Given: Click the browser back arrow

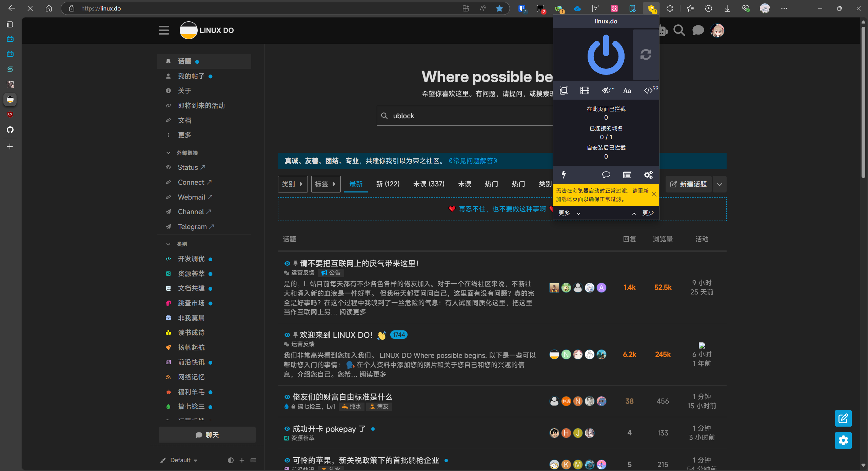Looking at the screenshot, I should [x=12, y=8].
